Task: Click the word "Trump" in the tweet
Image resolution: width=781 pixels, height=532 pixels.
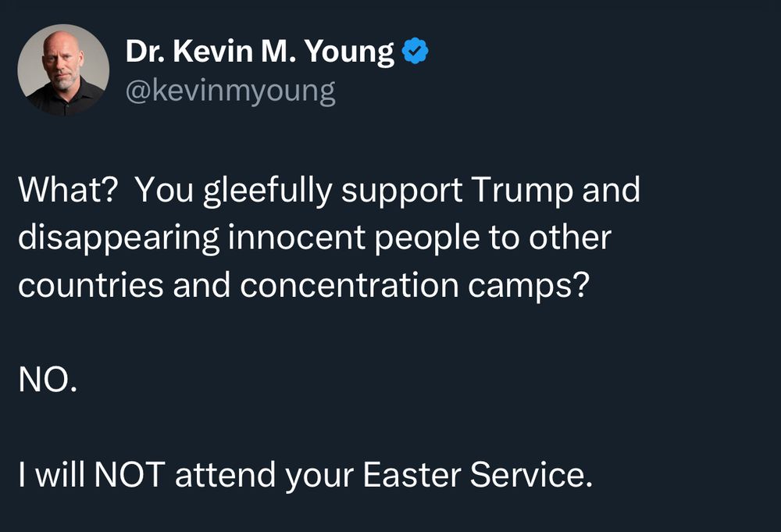Action: (522, 191)
